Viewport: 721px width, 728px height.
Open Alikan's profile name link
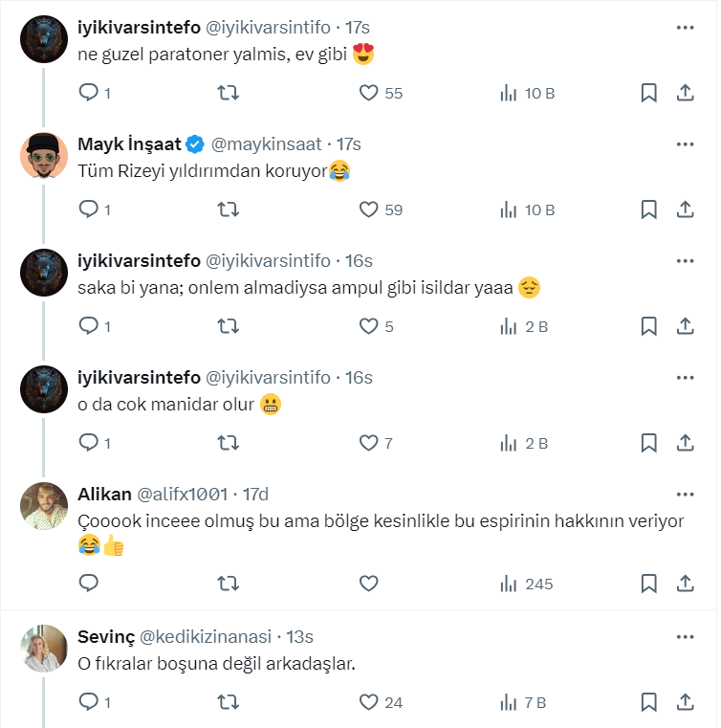coord(105,495)
